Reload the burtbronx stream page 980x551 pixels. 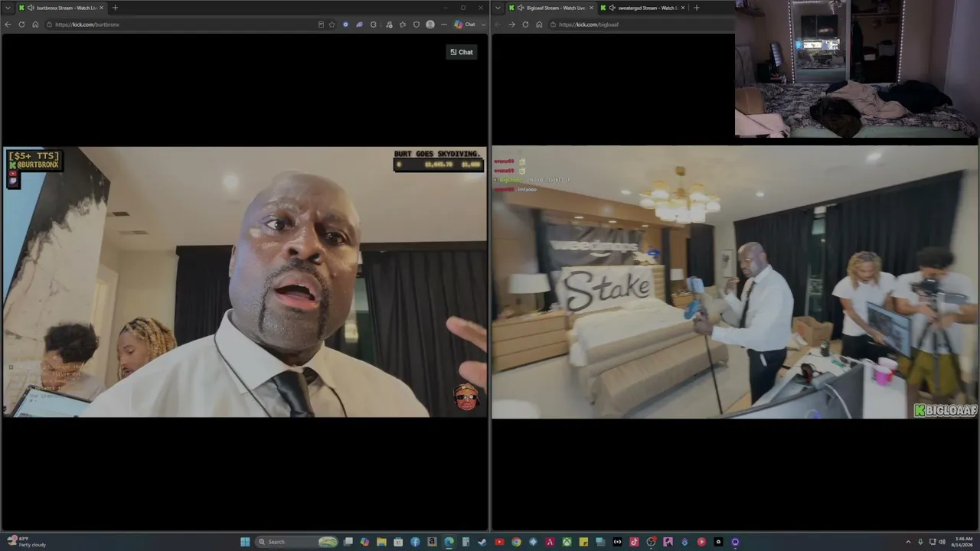click(x=21, y=24)
